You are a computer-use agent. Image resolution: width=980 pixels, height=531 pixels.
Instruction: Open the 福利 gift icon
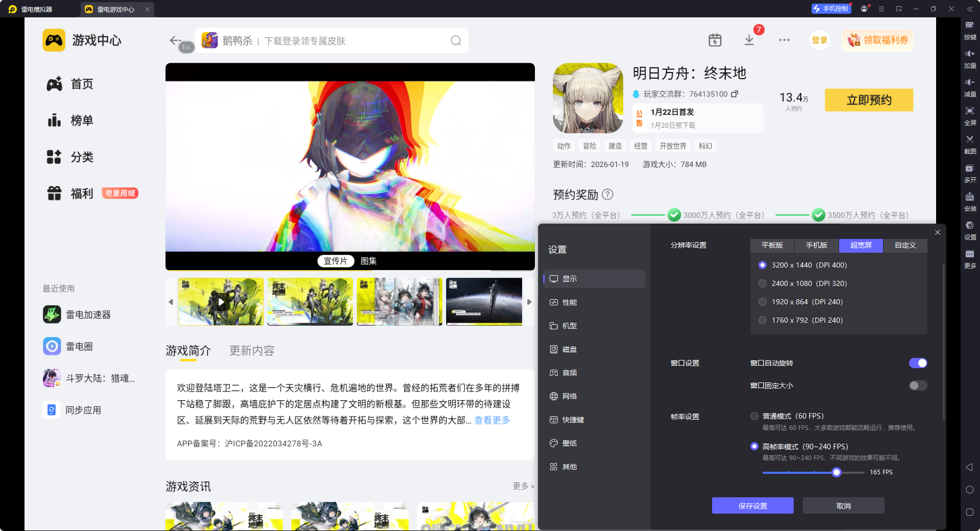point(54,194)
